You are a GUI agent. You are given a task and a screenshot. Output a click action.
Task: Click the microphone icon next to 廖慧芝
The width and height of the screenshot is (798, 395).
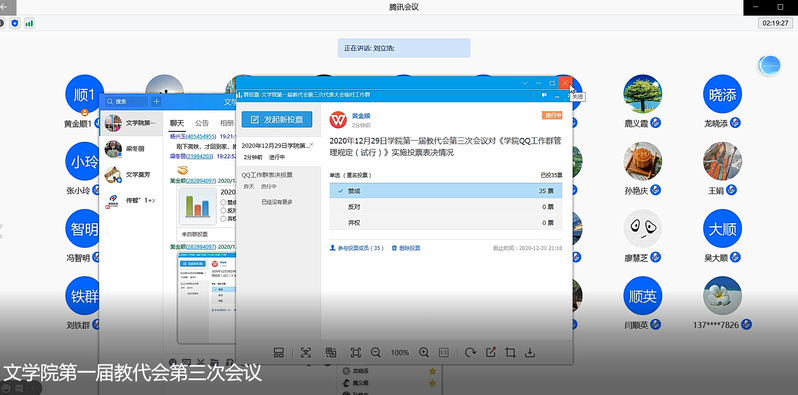click(656, 258)
